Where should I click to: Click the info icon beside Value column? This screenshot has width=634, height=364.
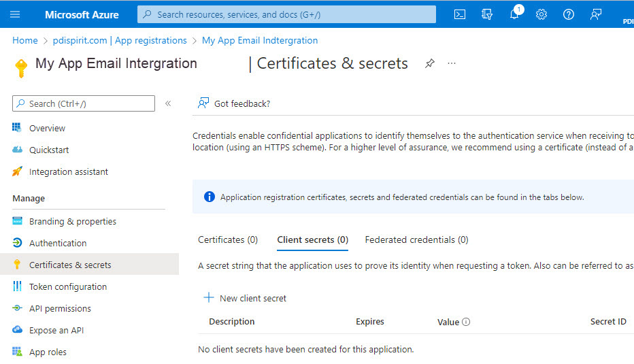pyautogui.click(x=466, y=322)
